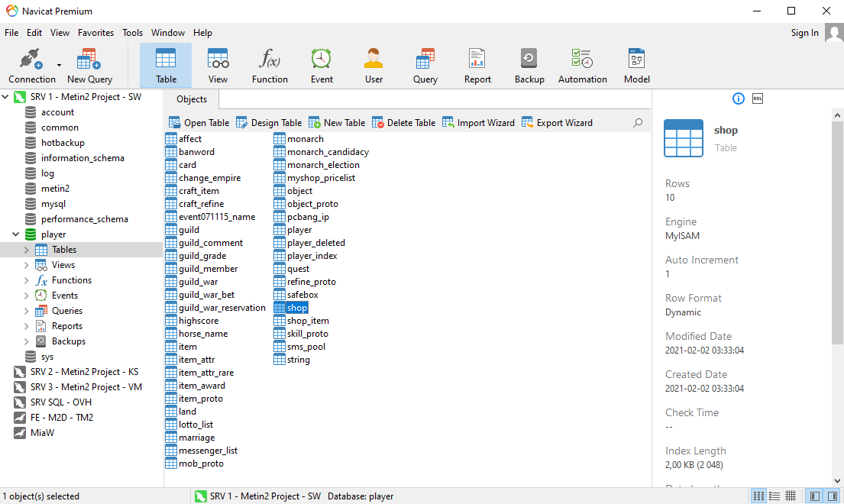This screenshot has width=844, height=504.
Task: Switch to ER diagram view
Action: click(791, 496)
